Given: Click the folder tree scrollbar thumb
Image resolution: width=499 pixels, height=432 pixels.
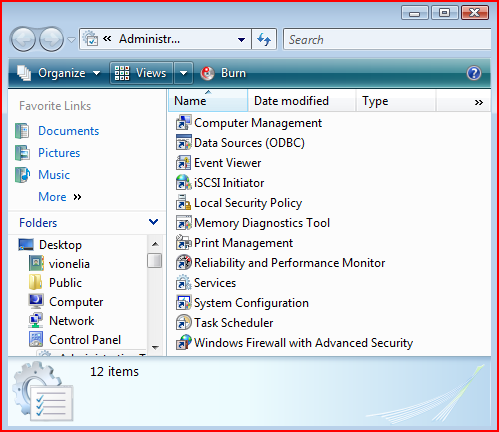Looking at the screenshot, I should coord(155,261).
